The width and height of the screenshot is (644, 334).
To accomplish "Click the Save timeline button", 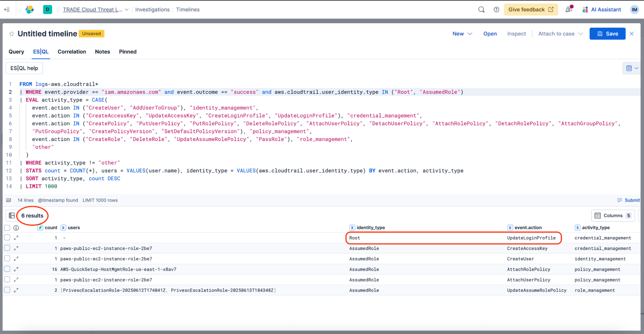I will coord(607,34).
